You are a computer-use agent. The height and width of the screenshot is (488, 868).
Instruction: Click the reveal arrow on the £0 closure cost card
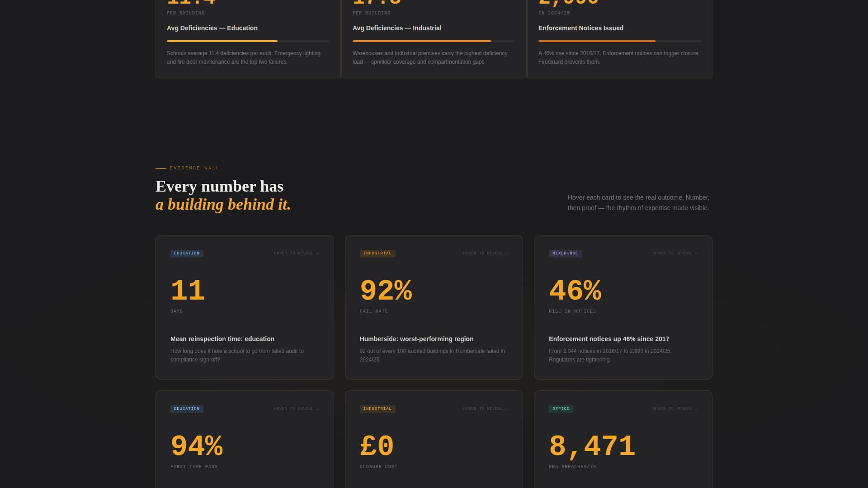coord(506,408)
